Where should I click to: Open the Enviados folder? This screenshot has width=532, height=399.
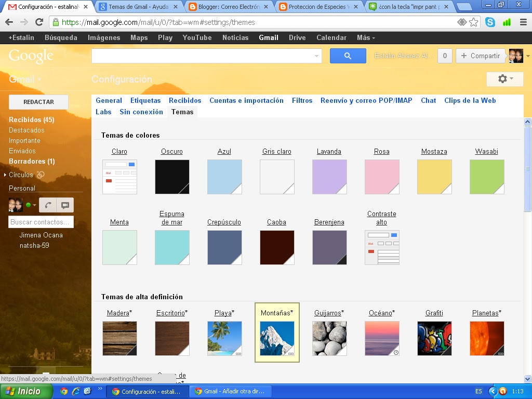[22, 151]
